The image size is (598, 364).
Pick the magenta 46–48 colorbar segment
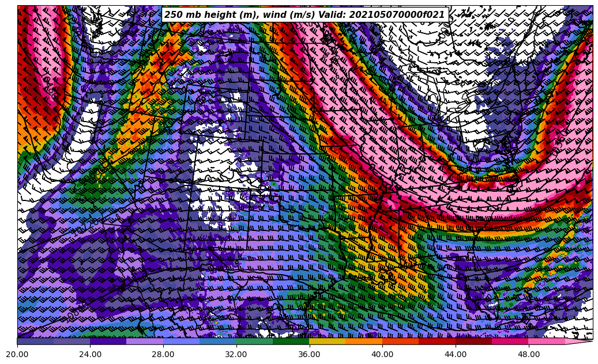510,341
